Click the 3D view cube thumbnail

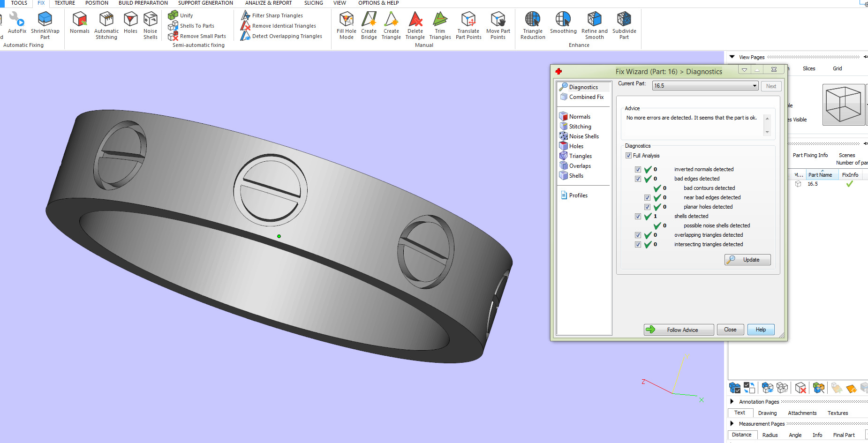(x=843, y=105)
